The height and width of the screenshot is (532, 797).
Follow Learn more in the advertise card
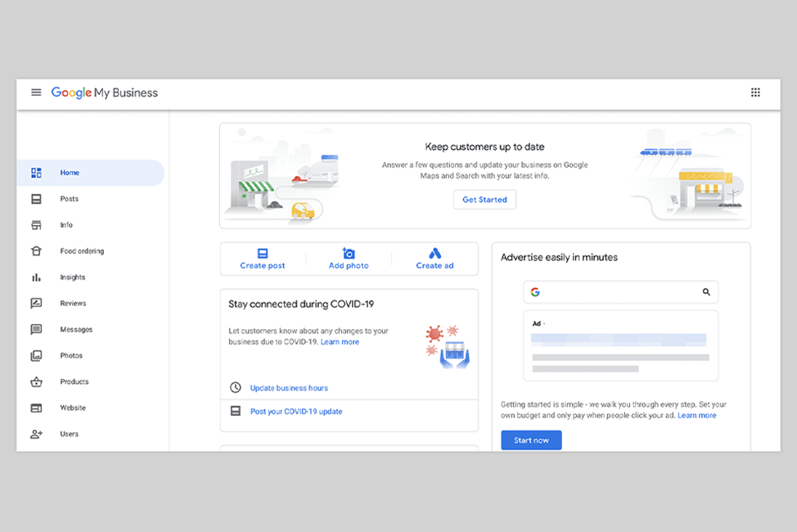click(x=697, y=416)
